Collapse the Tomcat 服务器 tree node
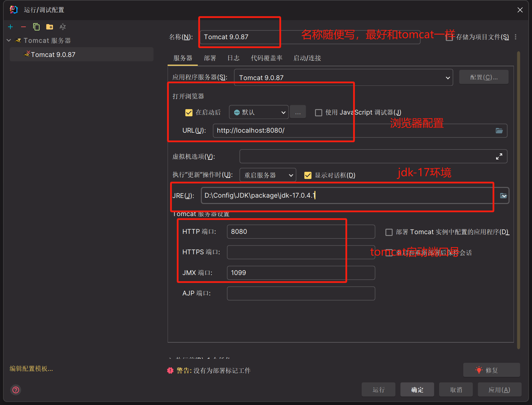 [x=9, y=41]
